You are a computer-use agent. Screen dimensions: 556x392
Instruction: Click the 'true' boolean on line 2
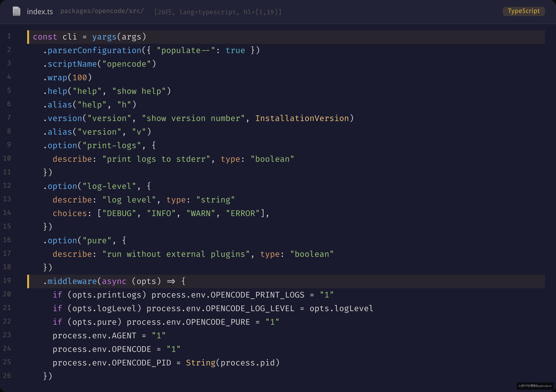coord(235,50)
